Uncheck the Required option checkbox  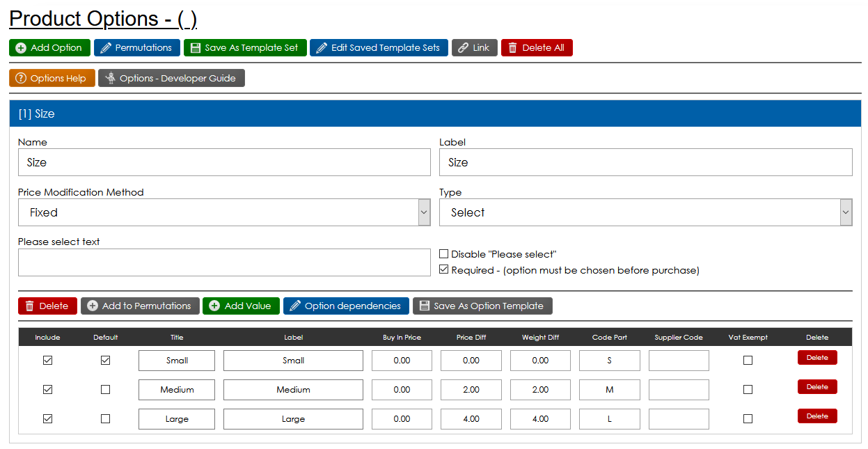tap(444, 270)
